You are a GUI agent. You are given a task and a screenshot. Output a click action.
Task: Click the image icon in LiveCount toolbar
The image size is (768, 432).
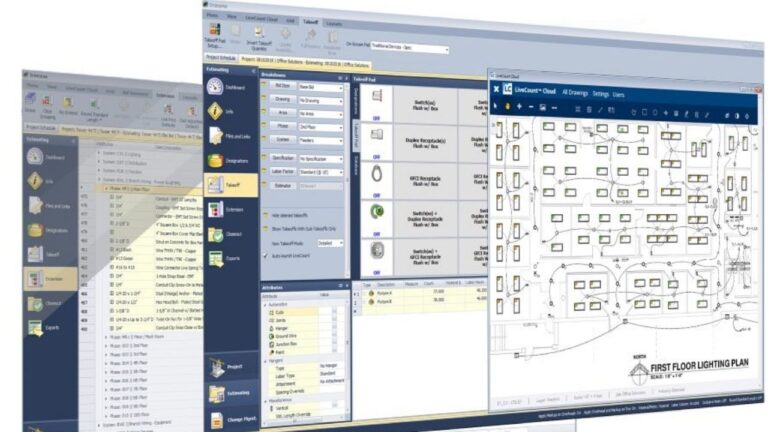click(543, 107)
